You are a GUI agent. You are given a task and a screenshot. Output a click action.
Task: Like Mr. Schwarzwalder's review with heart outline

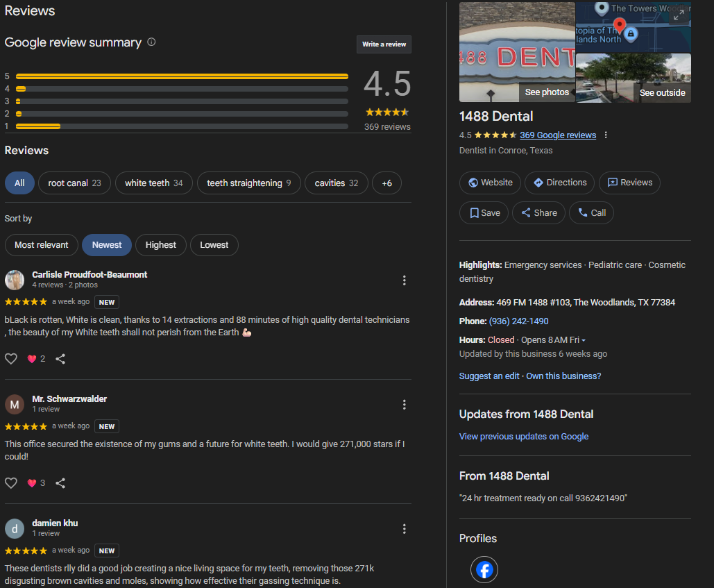11,482
